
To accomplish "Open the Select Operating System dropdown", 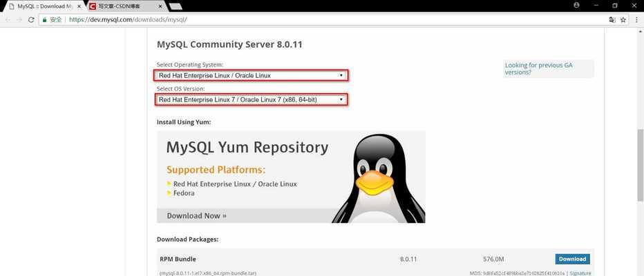I will [x=252, y=75].
